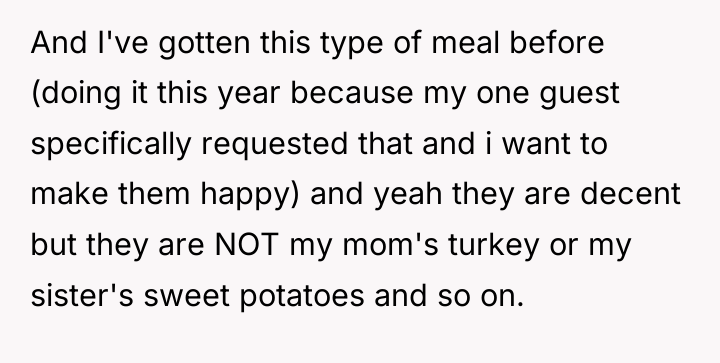
Task: Click the word "year" in the text
Action: point(248,95)
